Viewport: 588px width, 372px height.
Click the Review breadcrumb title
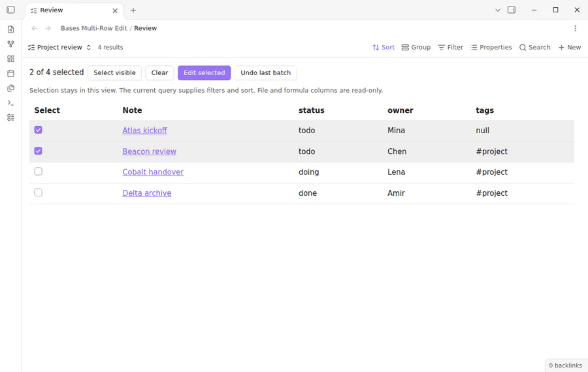pos(146,28)
